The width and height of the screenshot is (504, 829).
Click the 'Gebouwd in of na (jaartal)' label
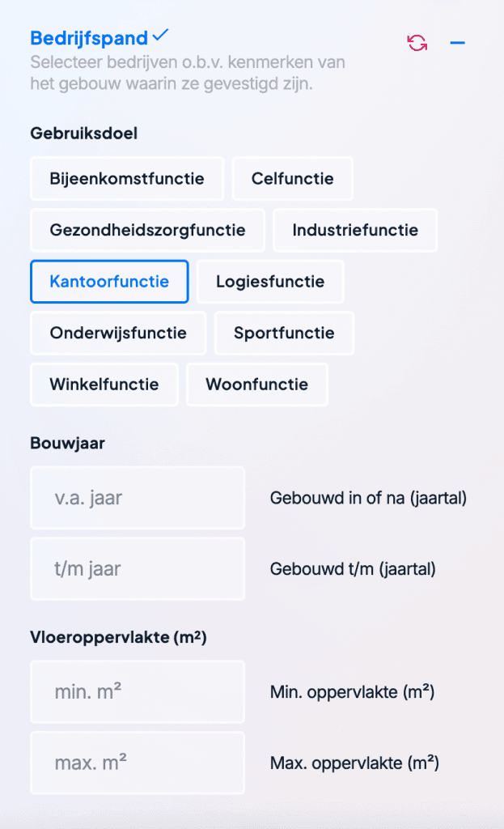point(368,499)
